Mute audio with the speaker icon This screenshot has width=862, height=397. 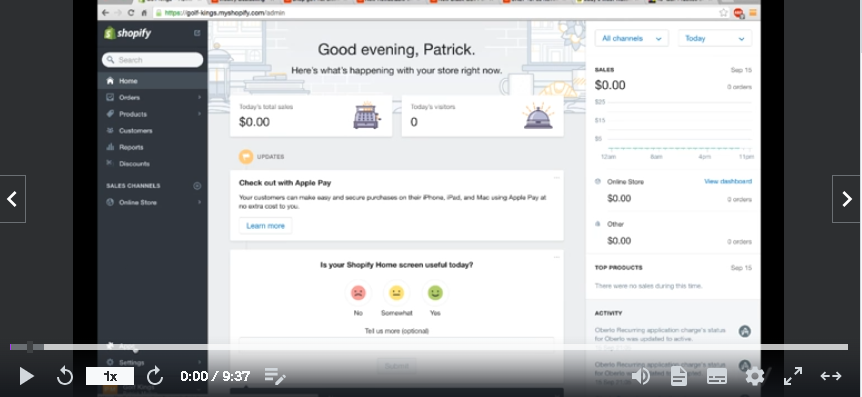(x=640, y=376)
